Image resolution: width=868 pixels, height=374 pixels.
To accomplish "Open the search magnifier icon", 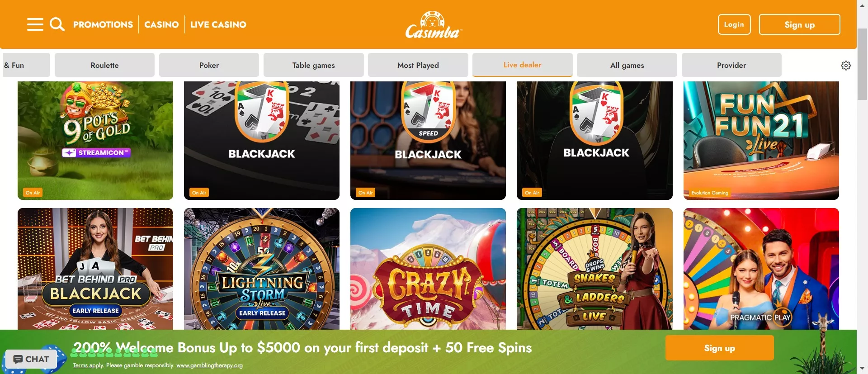I will pos(57,24).
